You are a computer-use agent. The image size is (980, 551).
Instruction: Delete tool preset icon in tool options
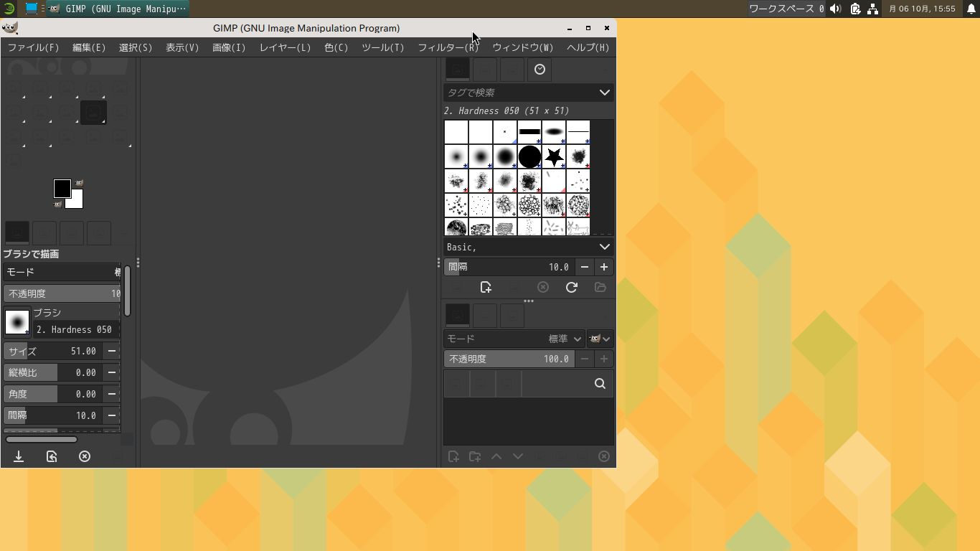click(x=85, y=456)
